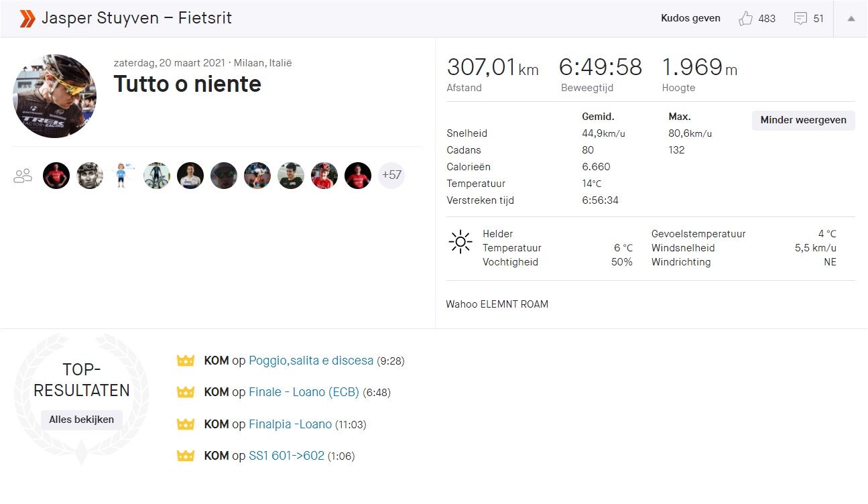Click Minder weergeven to hide extra stats
The width and height of the screenshot is (868, 504).
point(802,121)
